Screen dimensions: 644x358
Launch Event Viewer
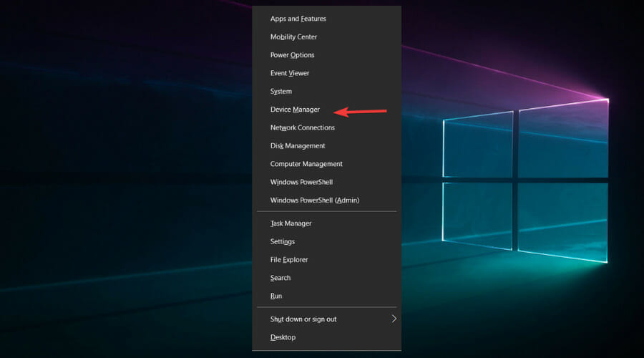click(326, 73)
